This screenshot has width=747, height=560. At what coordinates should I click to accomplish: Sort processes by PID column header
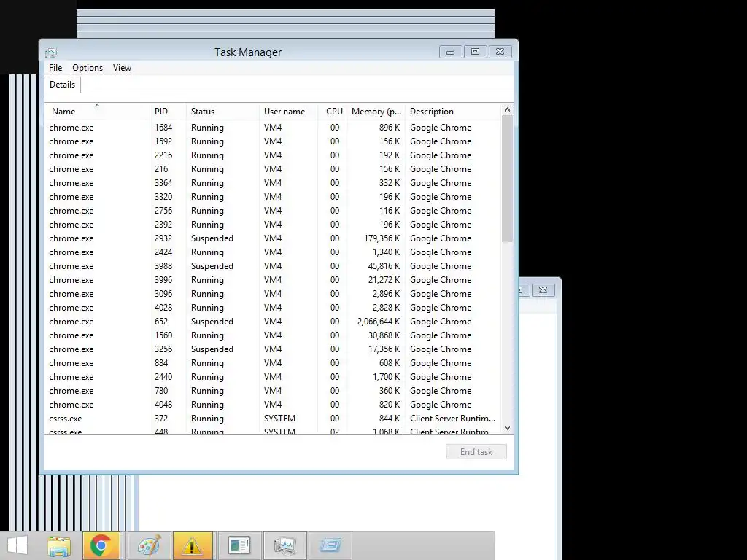tap(168, 112)
